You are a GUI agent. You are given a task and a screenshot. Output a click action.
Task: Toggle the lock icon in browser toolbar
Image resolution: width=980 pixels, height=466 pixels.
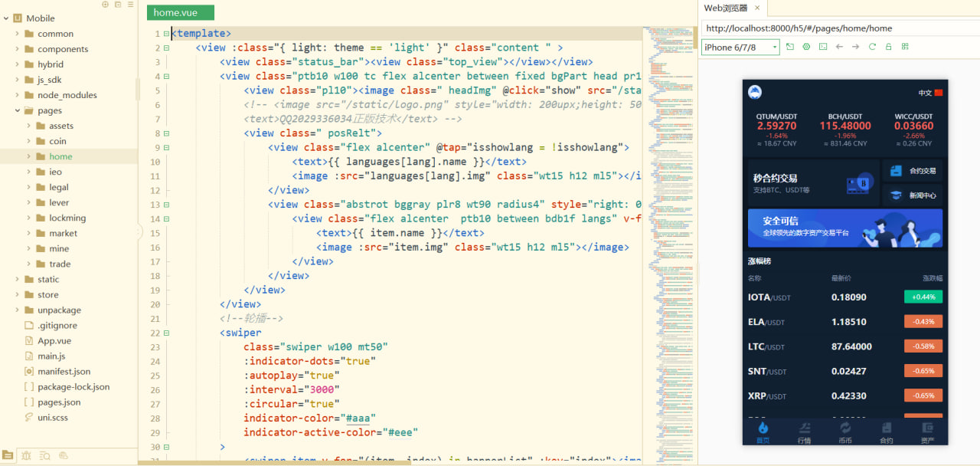click(x=888, y=47)
